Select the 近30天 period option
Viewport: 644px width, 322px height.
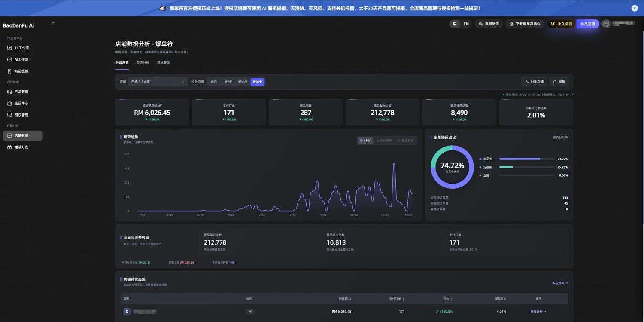pos(243,82)
